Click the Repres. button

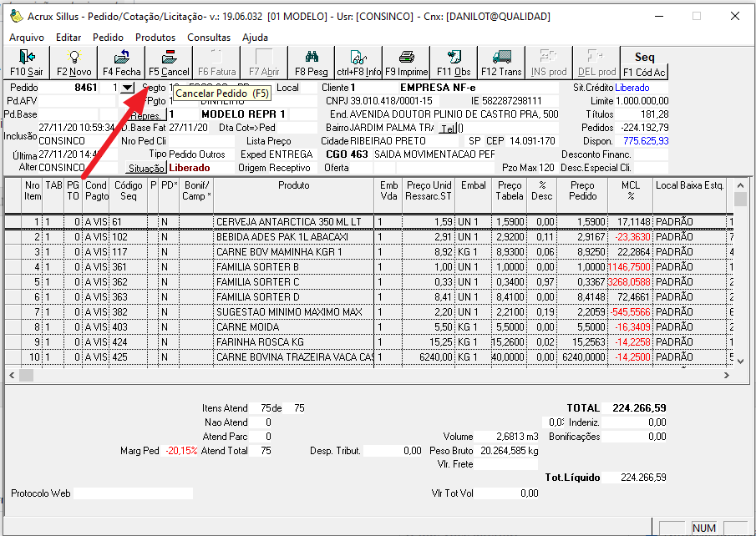(x=144, y=115)
